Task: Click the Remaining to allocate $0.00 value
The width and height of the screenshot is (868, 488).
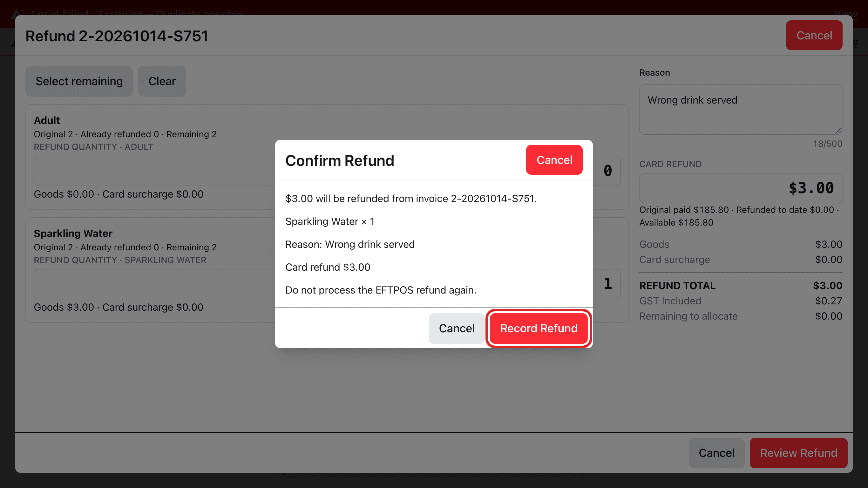Action: [828, 316]
